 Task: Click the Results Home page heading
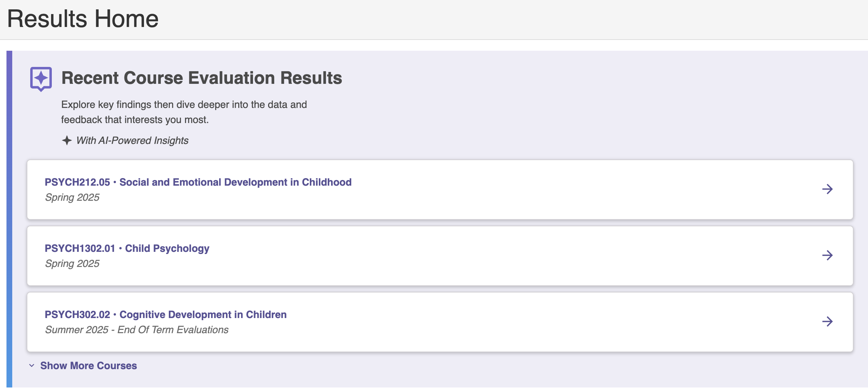coord(83,19)
